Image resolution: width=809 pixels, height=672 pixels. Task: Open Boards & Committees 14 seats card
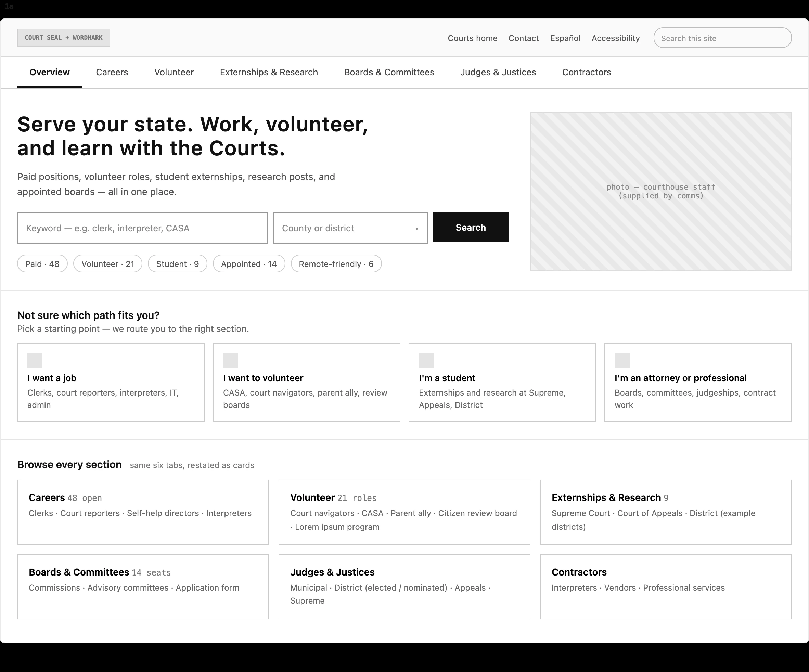pos(143,587)
